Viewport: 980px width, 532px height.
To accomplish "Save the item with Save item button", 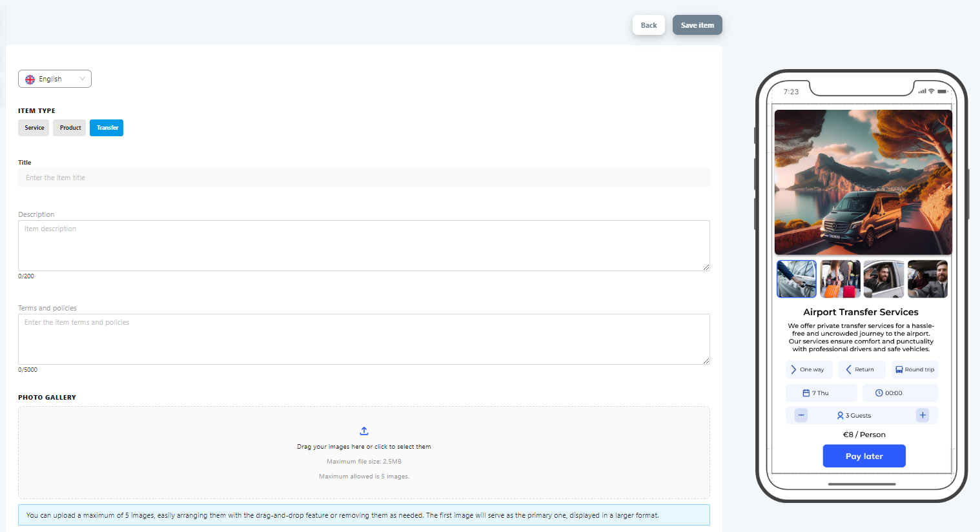I will coord(697,25).
